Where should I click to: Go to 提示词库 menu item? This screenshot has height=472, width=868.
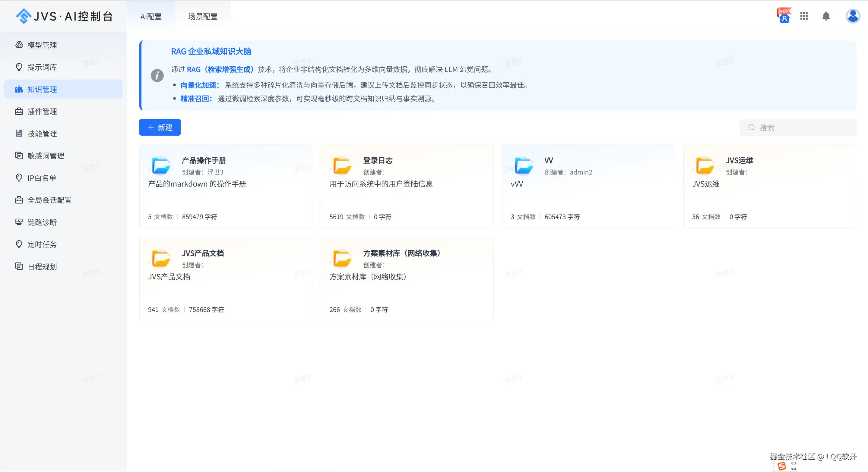(x=42, y=67)
